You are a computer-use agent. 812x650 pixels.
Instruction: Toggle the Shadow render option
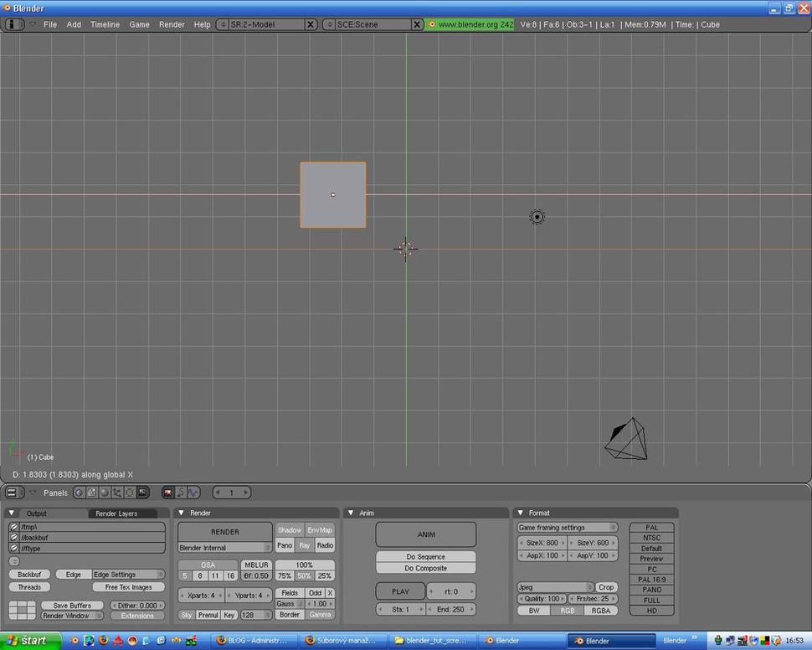290,530
